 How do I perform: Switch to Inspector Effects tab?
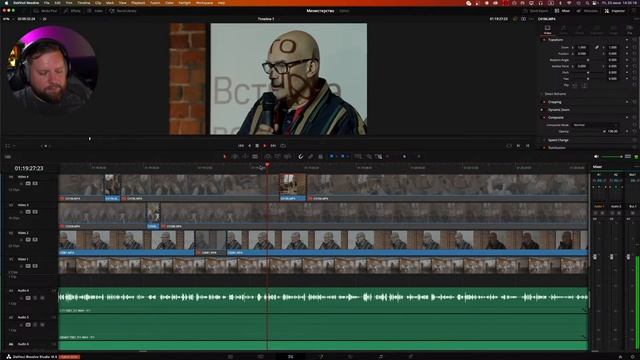[x=580, y=29]
